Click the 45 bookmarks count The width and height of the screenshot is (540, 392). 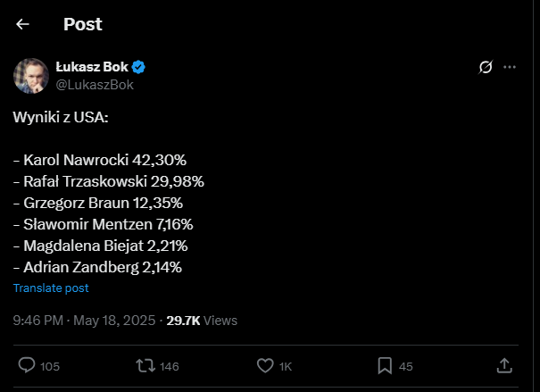[405, 365]
